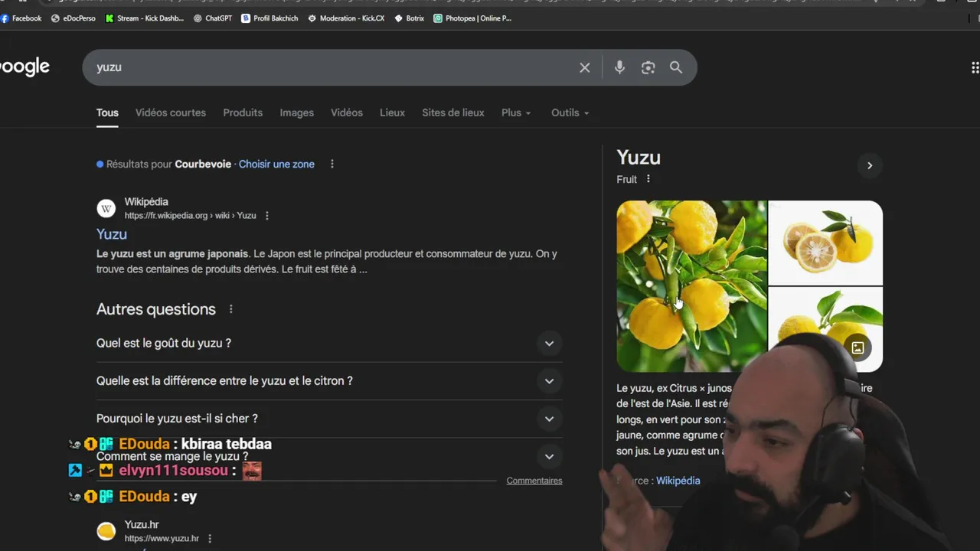Click Commentaires link

[x=534, y=481]
